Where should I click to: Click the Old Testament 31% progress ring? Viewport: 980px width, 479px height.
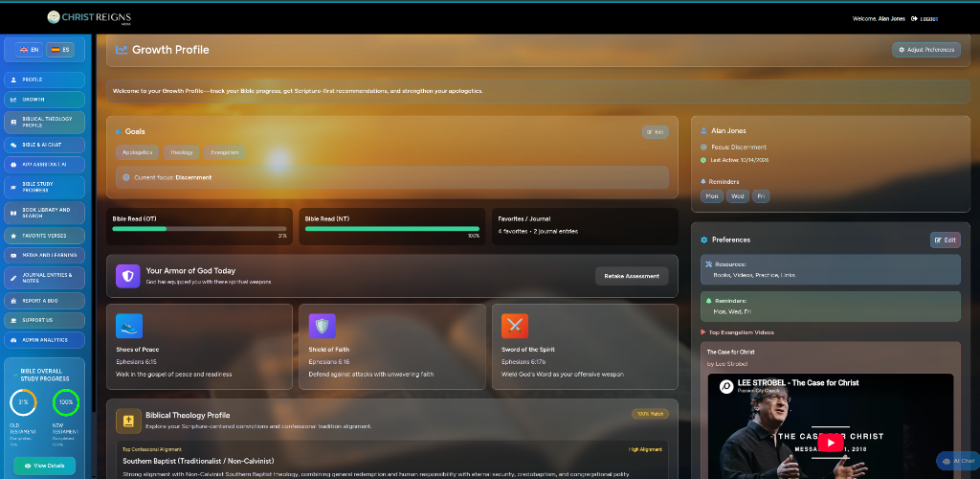pos(23,402)
